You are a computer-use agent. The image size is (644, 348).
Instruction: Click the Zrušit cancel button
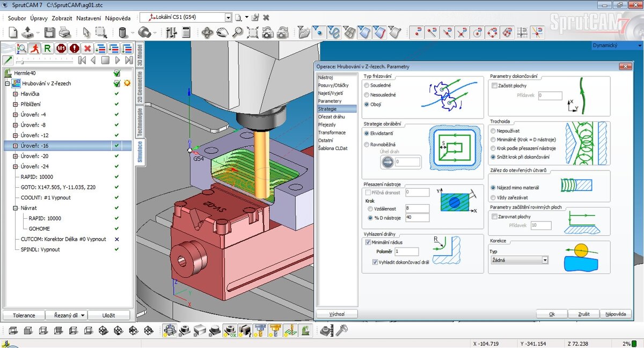(584, 314)
